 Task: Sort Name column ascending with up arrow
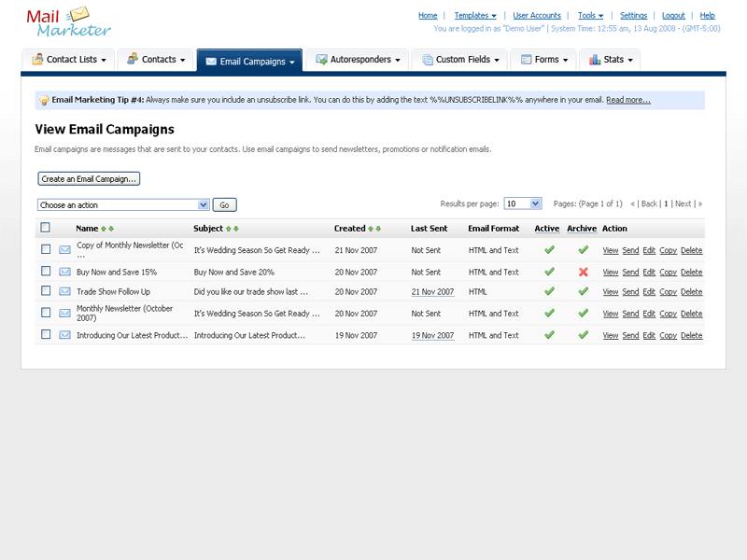coord(104,229)
